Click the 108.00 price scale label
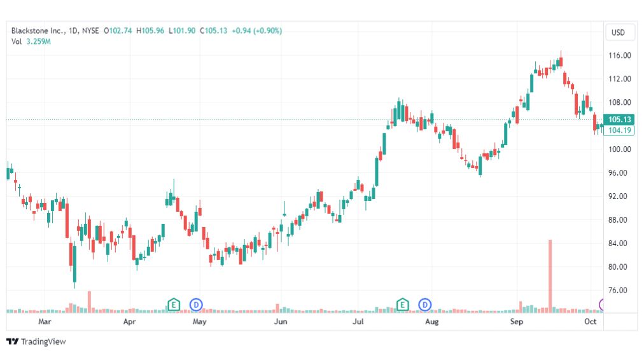Viewport: 644px width, 353px height. tap(619, 102)
